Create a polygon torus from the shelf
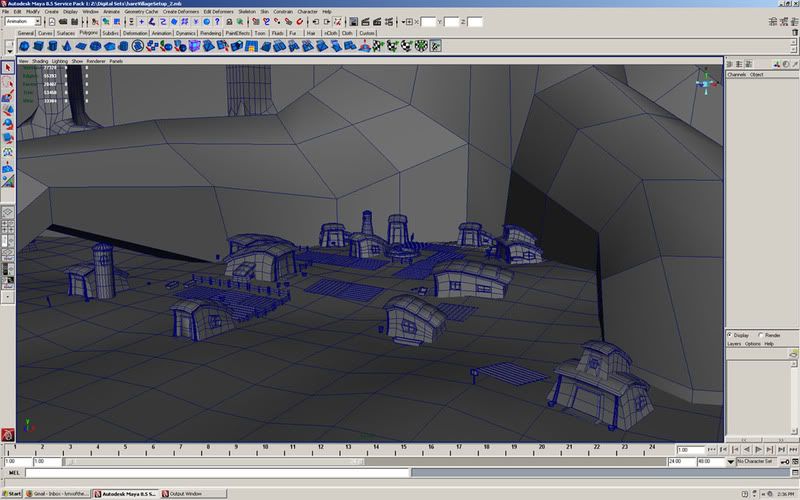This screenshot has width=800, height=500. [x=95, y=46]
